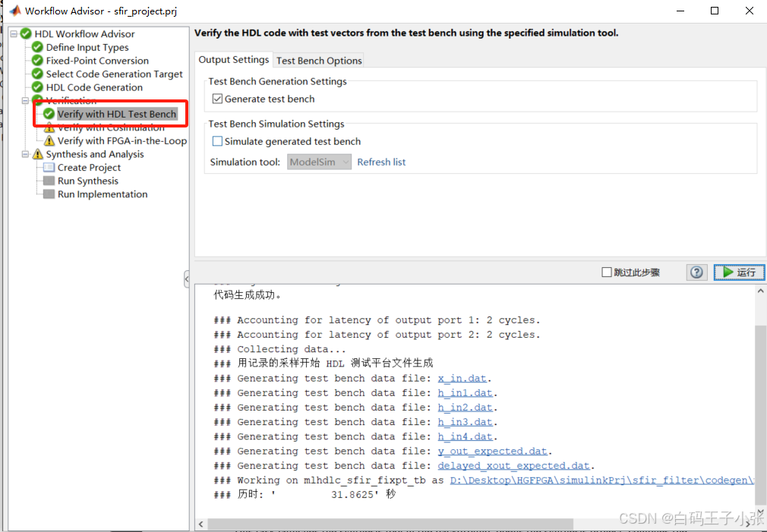Viewport: 767px width, 532px height.
Task: Click the 'output port 1: 2 cycles' log line
Action: pyautogui.click(x=377, y=320)
